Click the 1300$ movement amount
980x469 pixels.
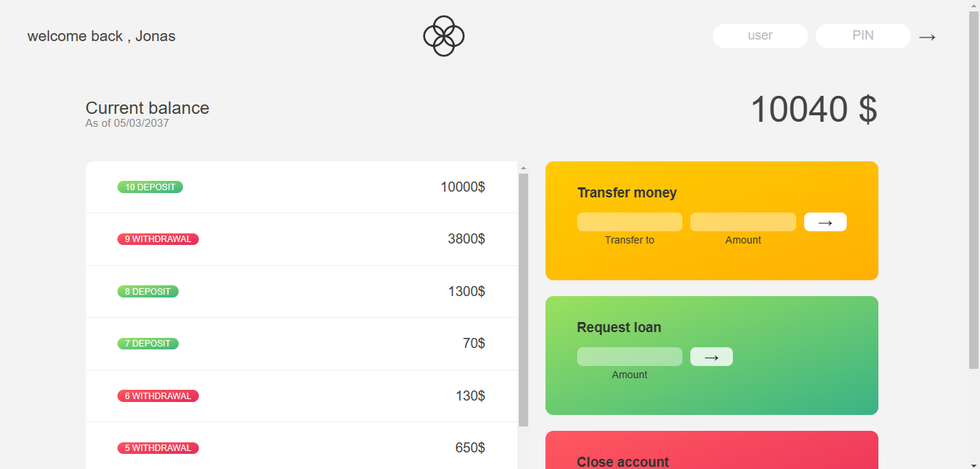[x=466, y=291]
